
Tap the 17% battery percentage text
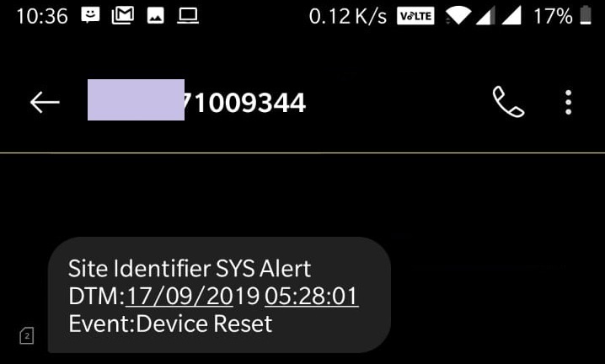[553, 16]
